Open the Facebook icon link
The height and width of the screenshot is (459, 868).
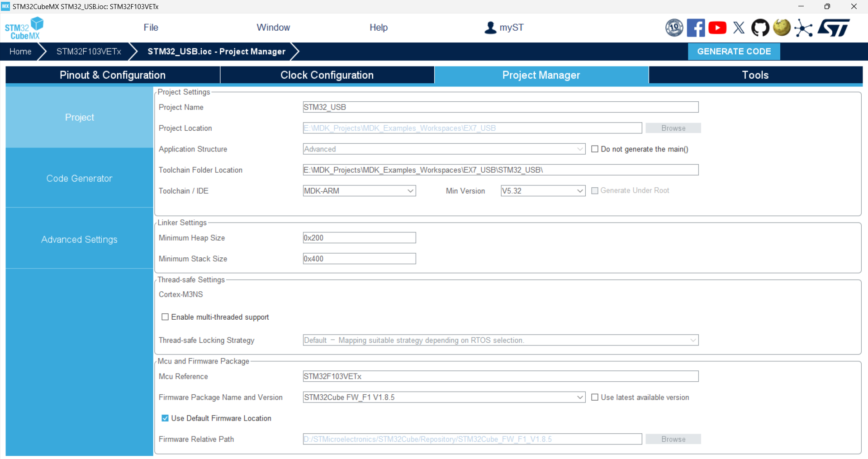pyautogui.click(x=696, y=28)
